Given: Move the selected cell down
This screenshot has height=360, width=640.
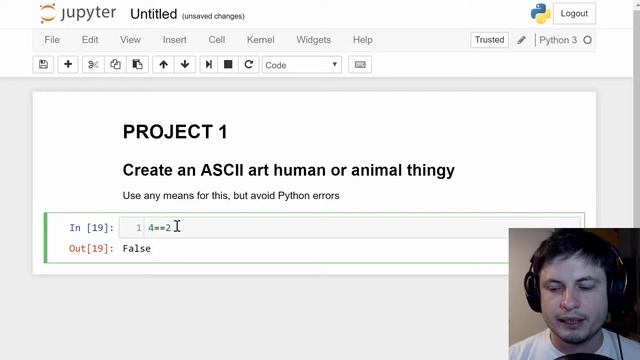Looking at the screenshot, I should pyautogui.click(x=185, y=64).
